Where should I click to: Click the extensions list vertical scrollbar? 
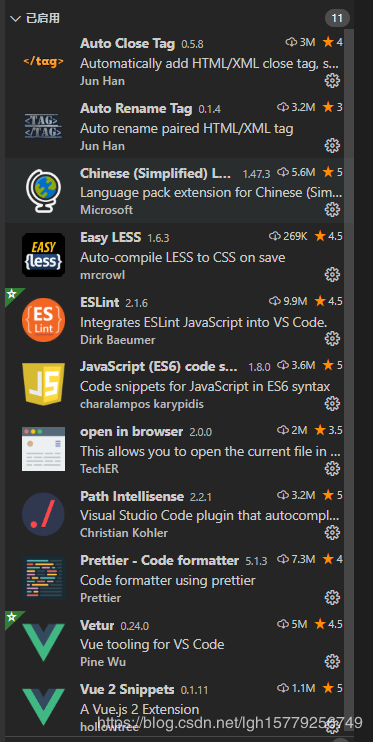pos(349,379)
